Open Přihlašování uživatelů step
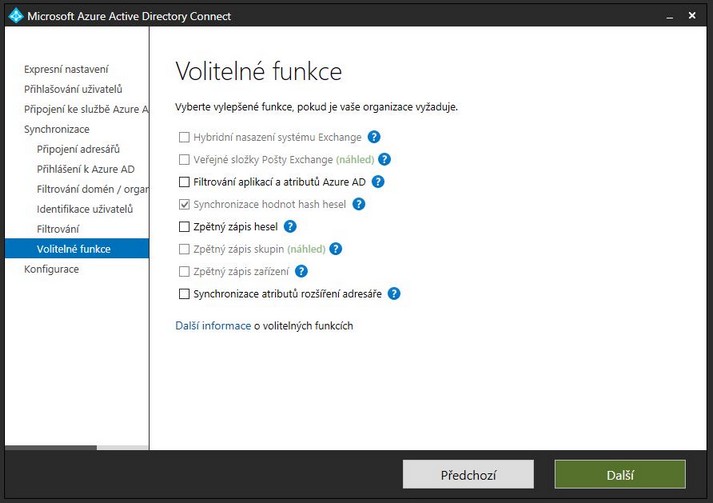713x503 pixels. [x=73, y=89]
